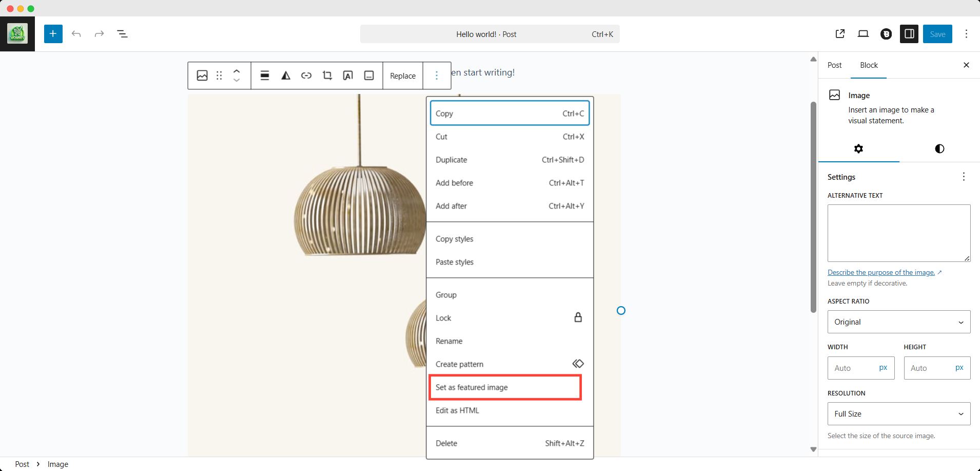Choose Add before menu entry

[x=509, y=183]
